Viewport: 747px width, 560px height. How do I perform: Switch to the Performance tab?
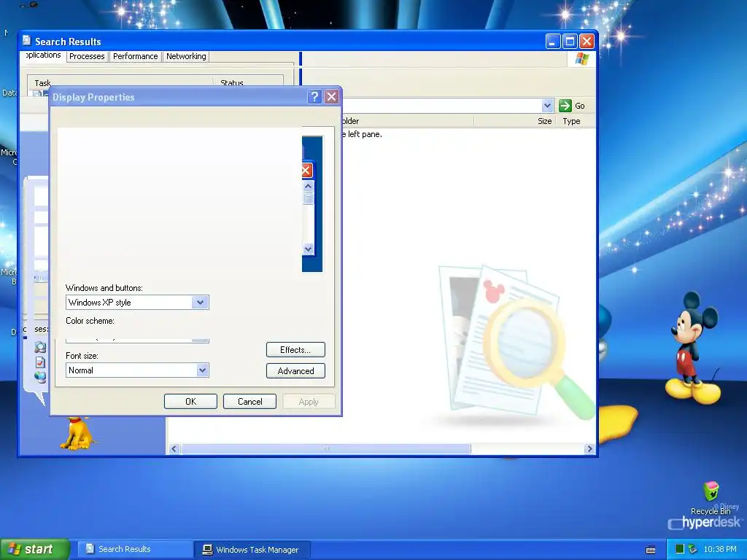135,56
